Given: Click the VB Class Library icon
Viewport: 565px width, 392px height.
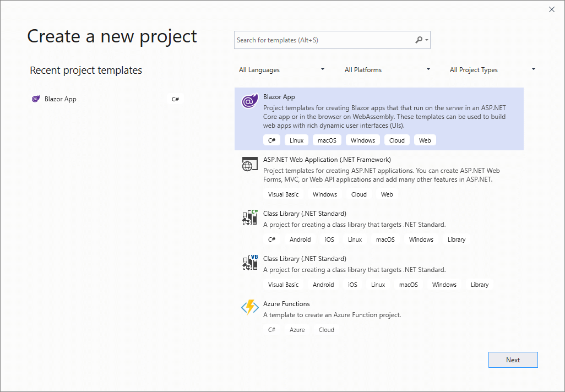Looking at the screenshot, I should coord(249,263).
